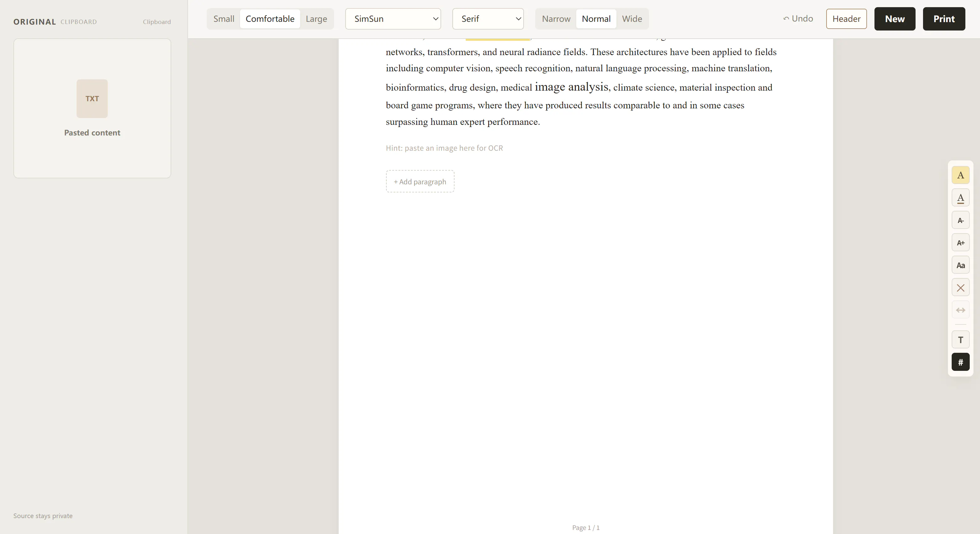
Task: Select Comfortable text size
Action: (x=270, y=19)
